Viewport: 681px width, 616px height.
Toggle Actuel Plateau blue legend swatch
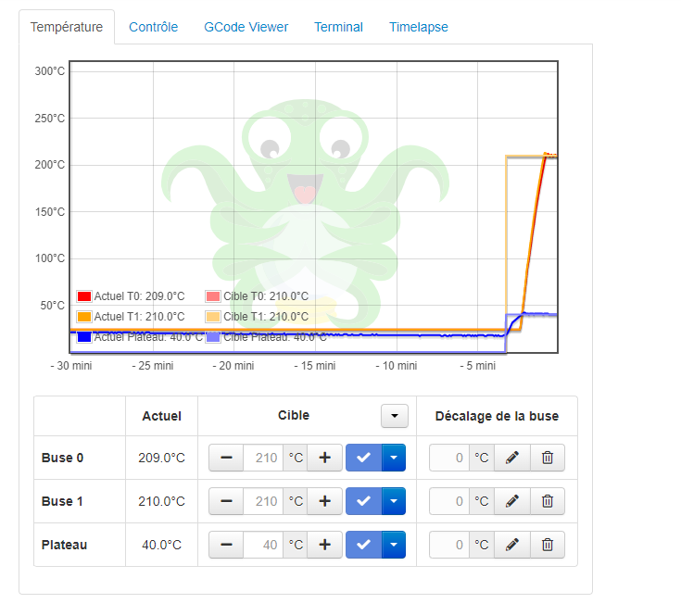point(83,337)
